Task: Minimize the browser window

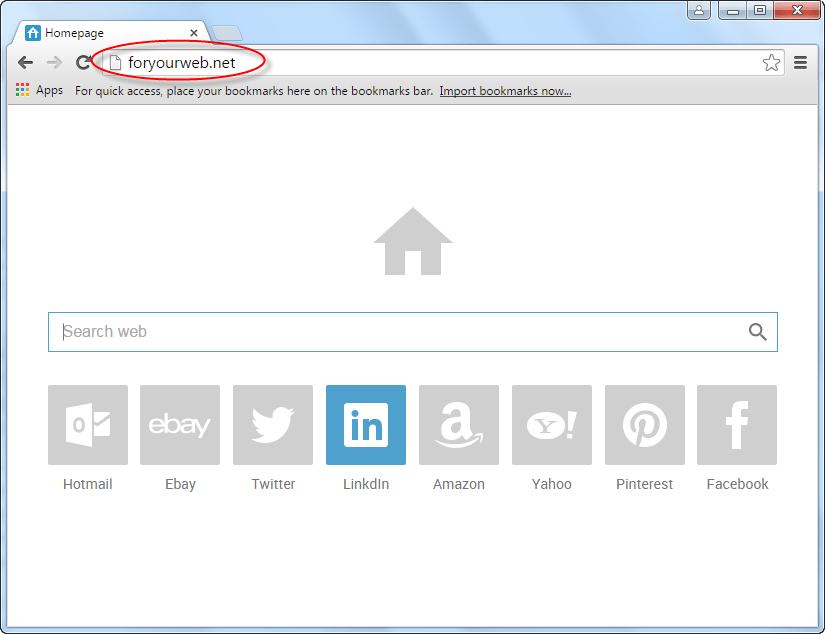Action: point(732,10)
